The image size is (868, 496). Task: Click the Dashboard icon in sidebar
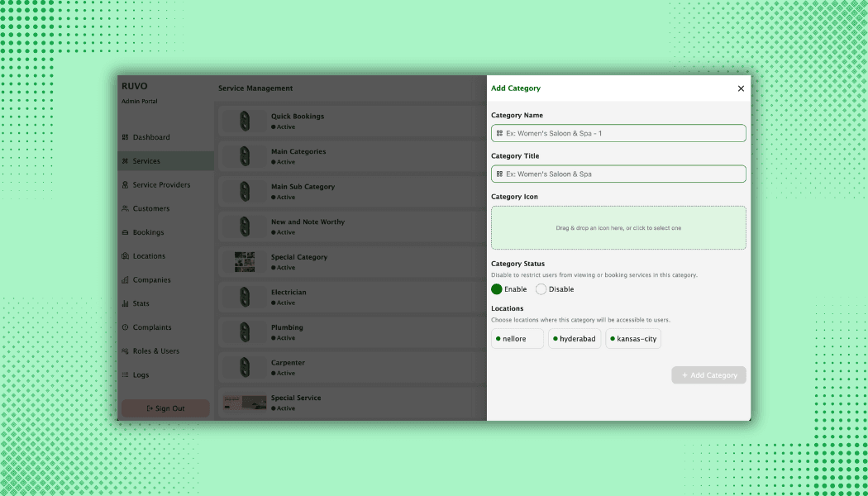coord(125,137)
